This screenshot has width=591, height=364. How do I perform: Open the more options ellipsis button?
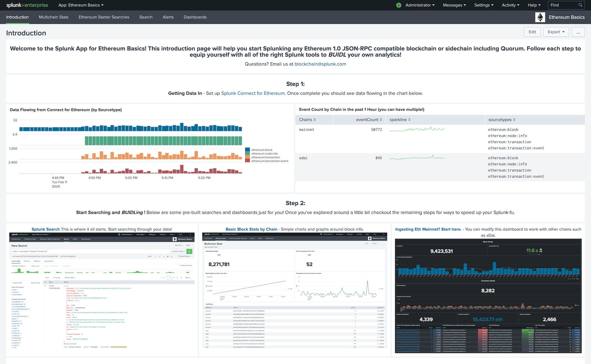tap(578, 32)
